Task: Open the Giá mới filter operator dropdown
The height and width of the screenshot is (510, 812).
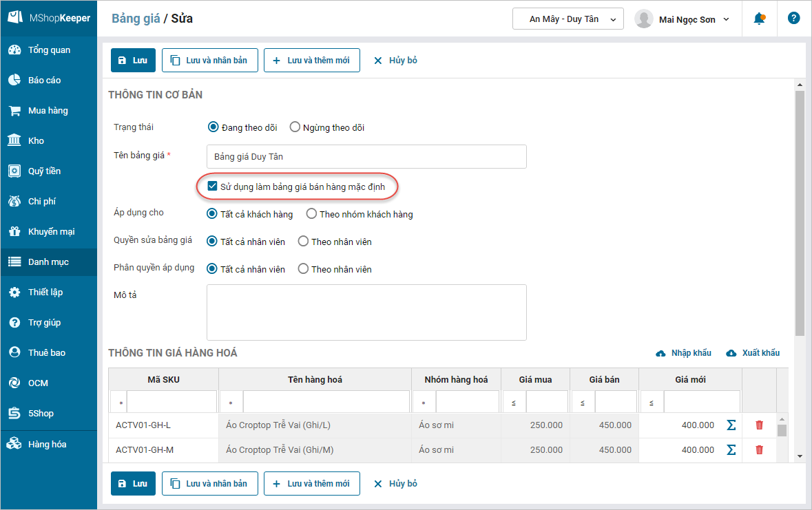Action: pos(652,402)
